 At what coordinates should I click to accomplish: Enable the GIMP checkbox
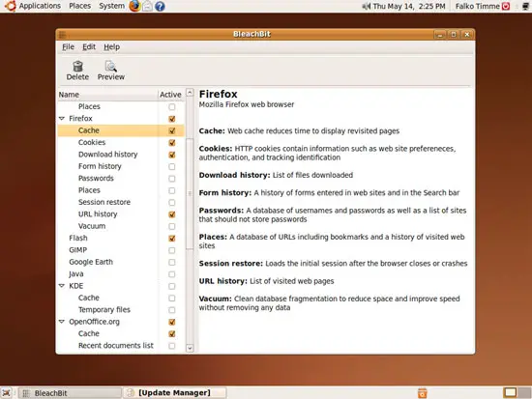click(172, 250)
